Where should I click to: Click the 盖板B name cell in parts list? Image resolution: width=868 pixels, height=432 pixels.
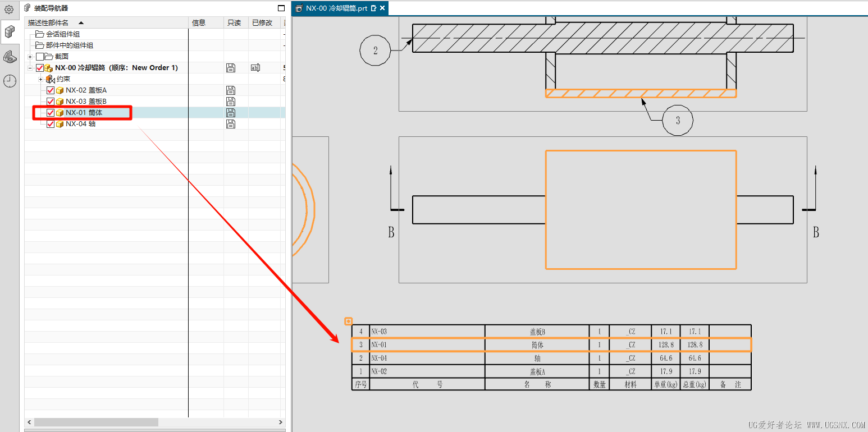(x=537, y=332)
